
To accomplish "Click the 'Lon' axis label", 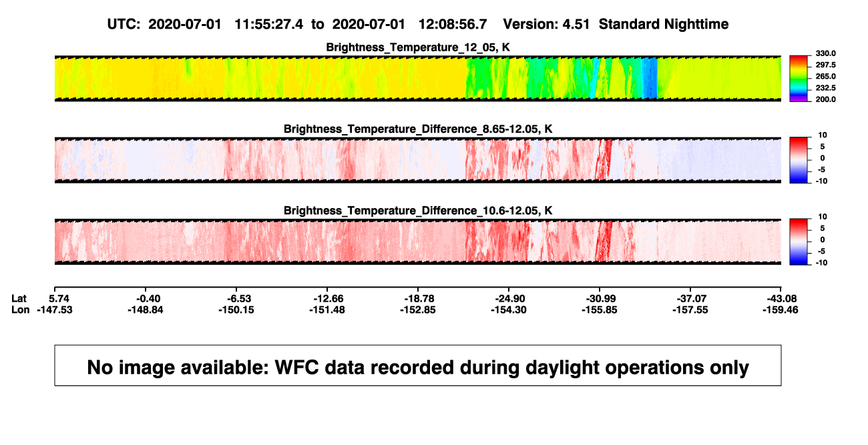I will click(21, 310).
